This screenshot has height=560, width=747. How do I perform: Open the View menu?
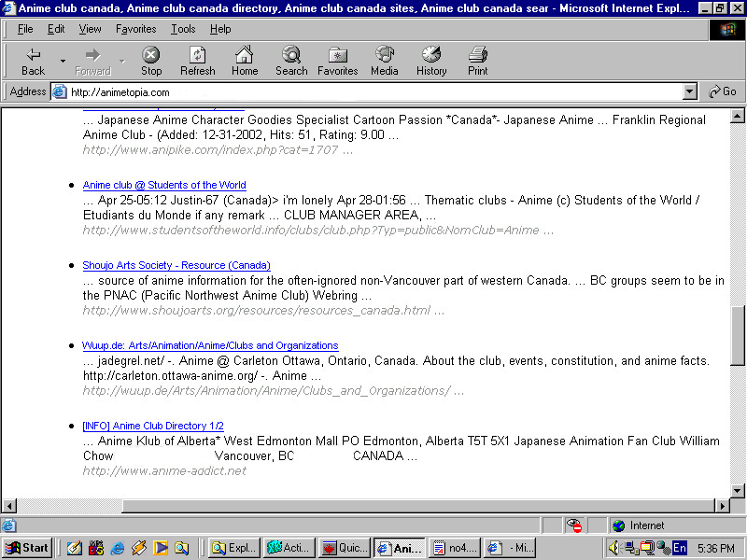(x=90, y=29)
